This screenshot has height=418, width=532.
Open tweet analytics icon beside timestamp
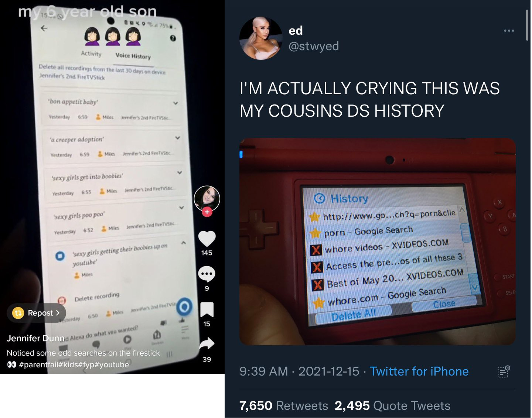point(504,371)
